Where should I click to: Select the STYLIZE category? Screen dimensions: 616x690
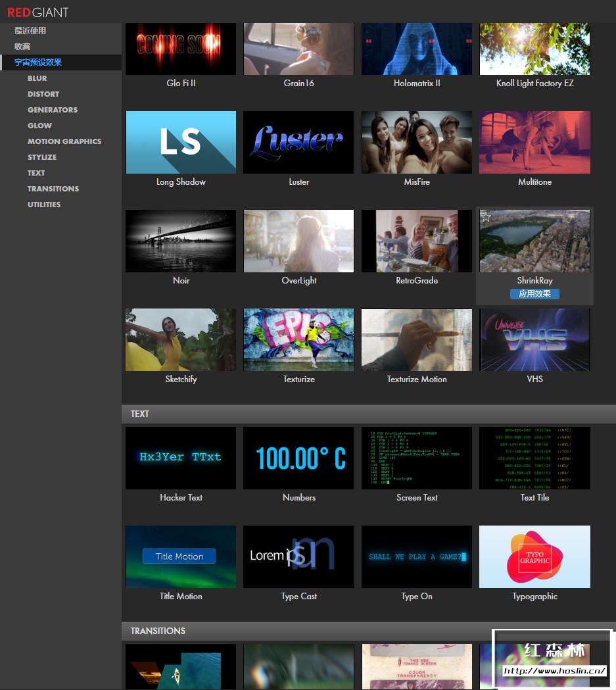[x=42, y=158]
